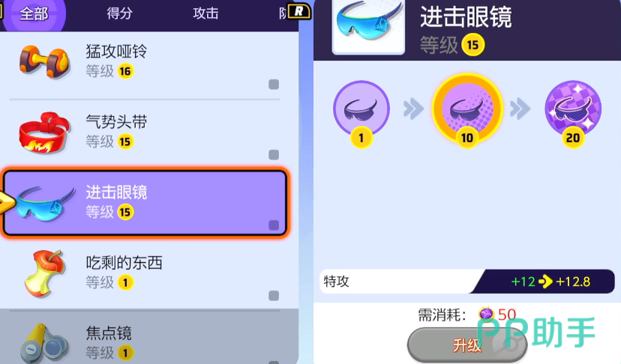The height and width of the screenshot is (364, 621).
Task: Select the 猛攻哑铃 dumbbell item icon
Action: (x=45, y=61)
